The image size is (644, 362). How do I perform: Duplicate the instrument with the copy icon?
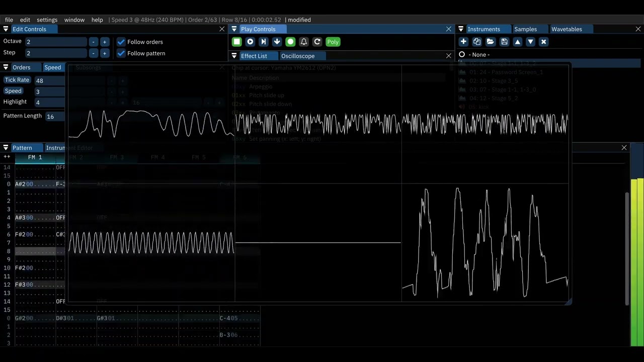tap(477, 42)
